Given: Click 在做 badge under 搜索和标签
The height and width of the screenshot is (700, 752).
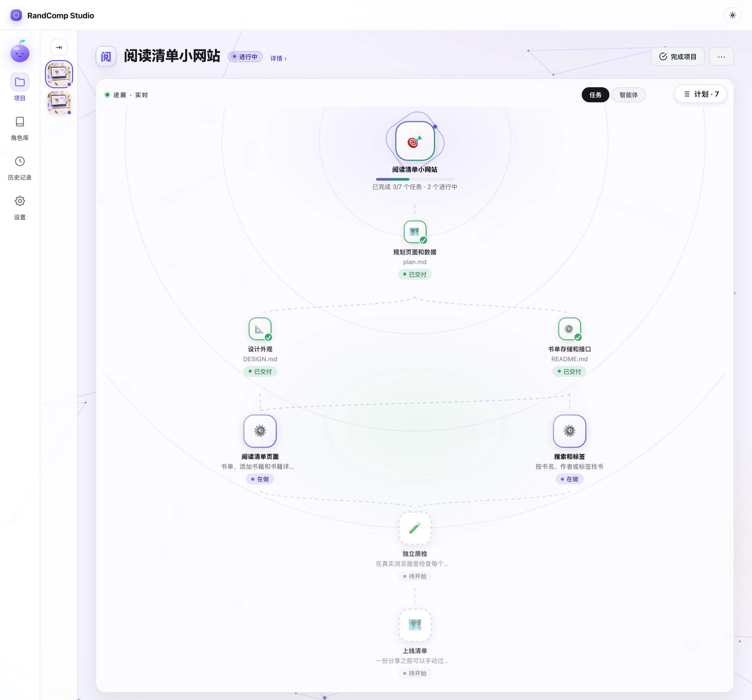Looking at the screenshot, I should (569, 479).
